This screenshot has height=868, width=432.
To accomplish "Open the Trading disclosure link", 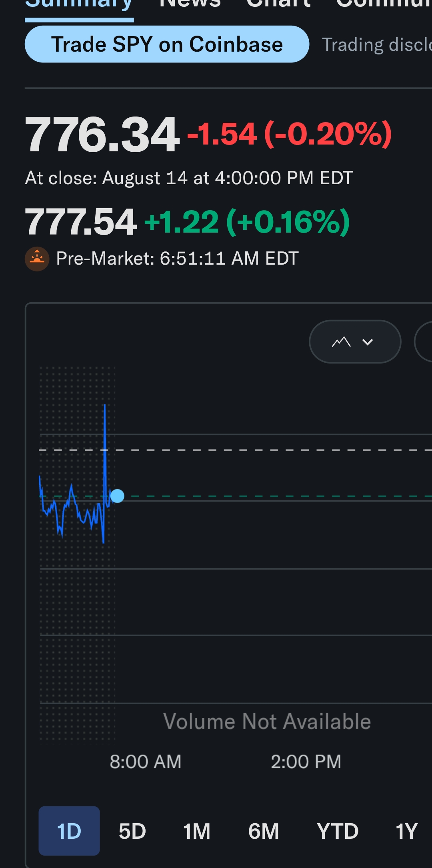I will coord(377,44).
